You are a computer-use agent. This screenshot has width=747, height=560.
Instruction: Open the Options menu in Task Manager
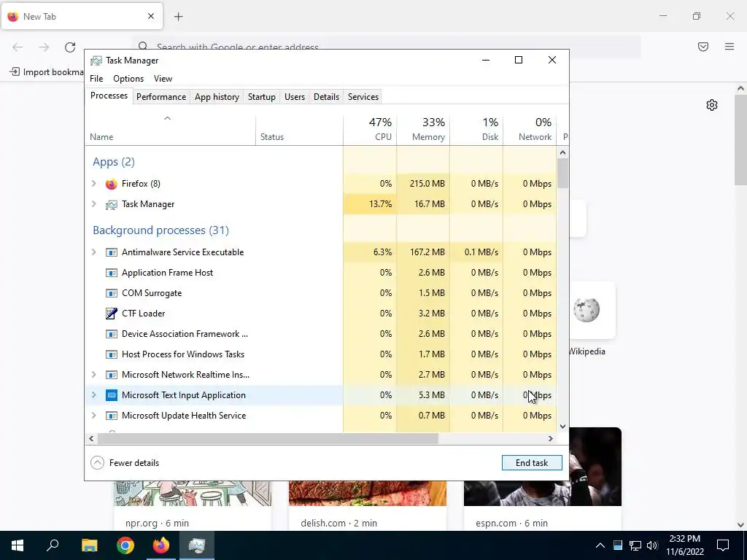(x=128, y=79)
